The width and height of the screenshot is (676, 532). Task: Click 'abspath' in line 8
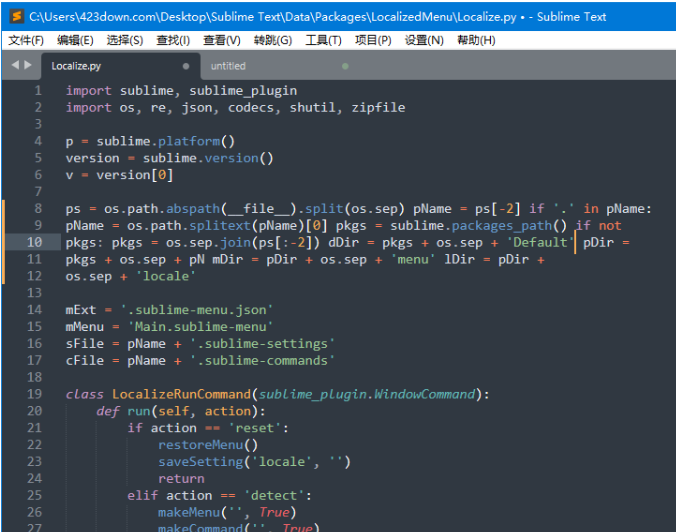click(193, 209)
